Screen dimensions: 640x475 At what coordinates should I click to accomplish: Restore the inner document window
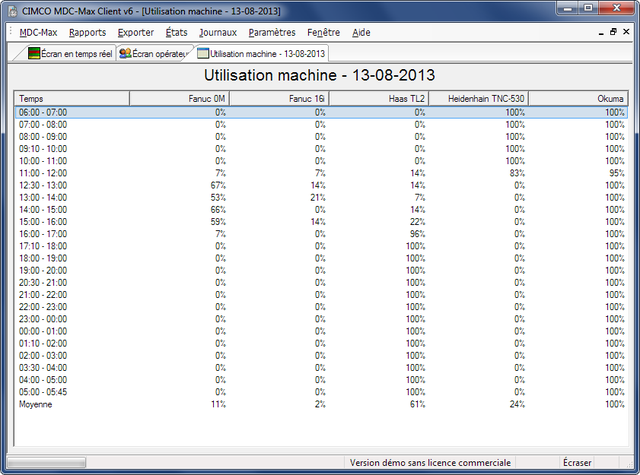(x=613, y=32)
